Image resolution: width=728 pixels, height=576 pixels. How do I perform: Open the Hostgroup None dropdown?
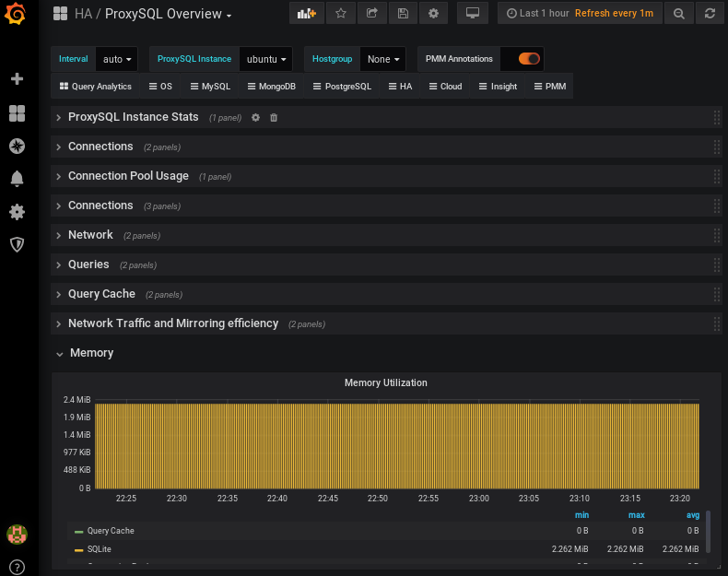(384, 59)
